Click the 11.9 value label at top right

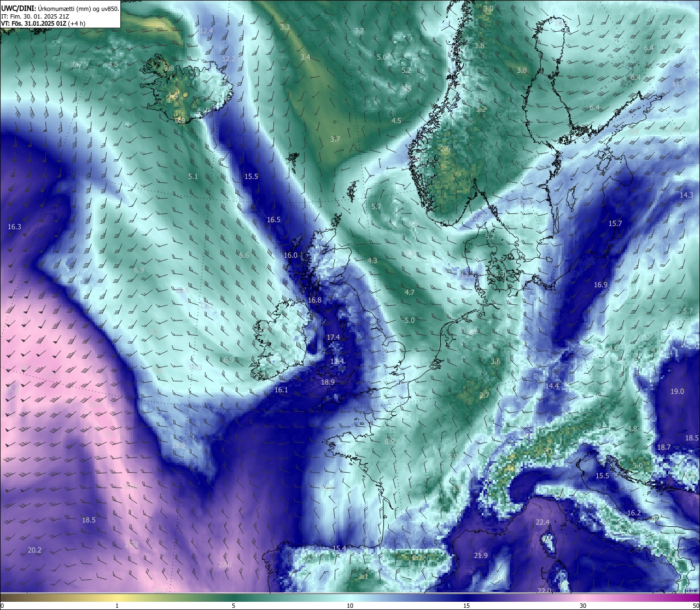pyautogui.click(x=679, y=83)
